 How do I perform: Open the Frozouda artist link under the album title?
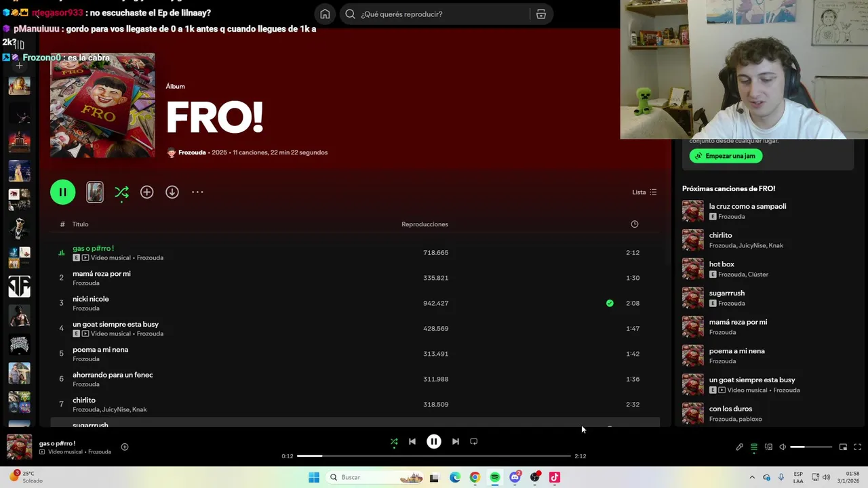(192, 152)
